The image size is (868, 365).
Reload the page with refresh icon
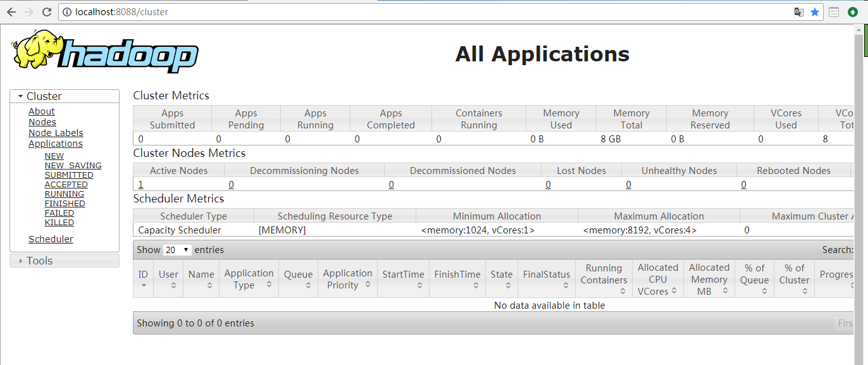pyautogui.click(x=47, y=12)
